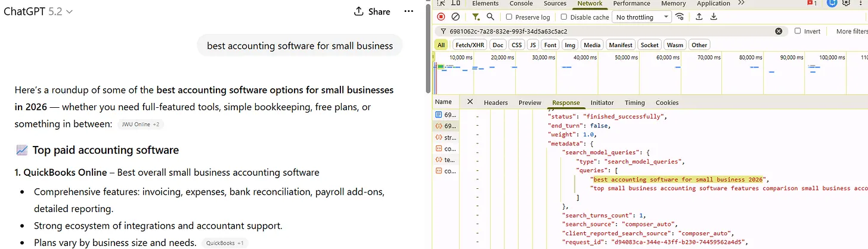Click the import HAR upload icon
This screenshot has width=868, height=249.
[699, 17]
